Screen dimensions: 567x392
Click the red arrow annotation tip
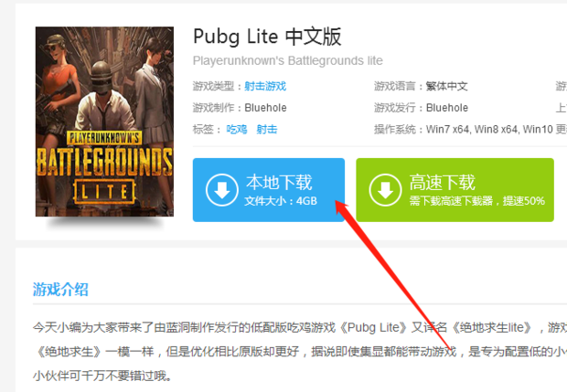(337, 202)
